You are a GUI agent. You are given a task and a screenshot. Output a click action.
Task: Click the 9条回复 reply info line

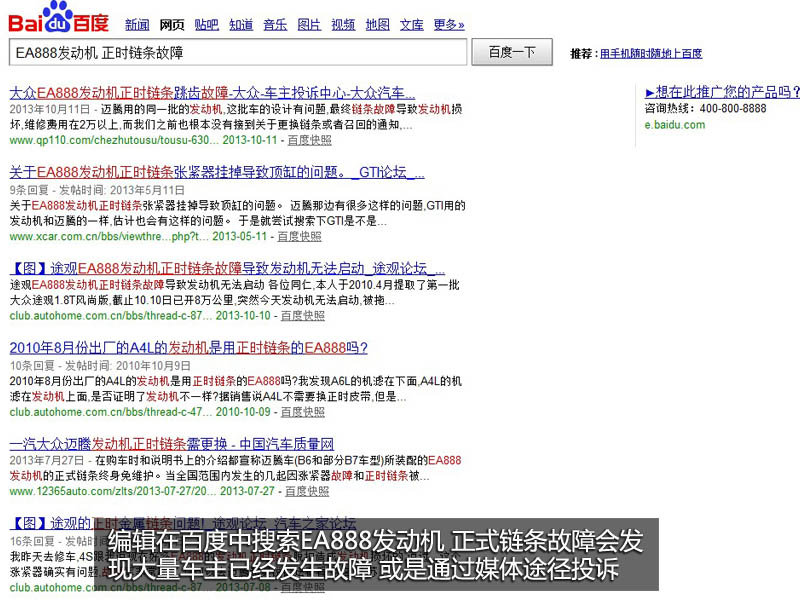coord(97,190)
